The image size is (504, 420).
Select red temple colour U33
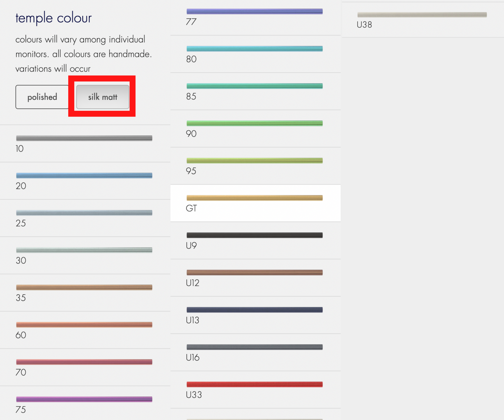(255, 389)
